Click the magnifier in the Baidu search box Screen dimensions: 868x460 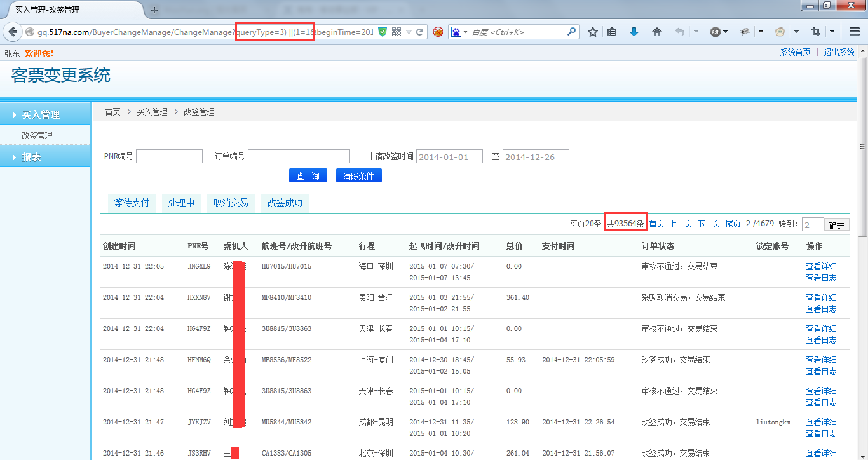(x=572, y=31)
